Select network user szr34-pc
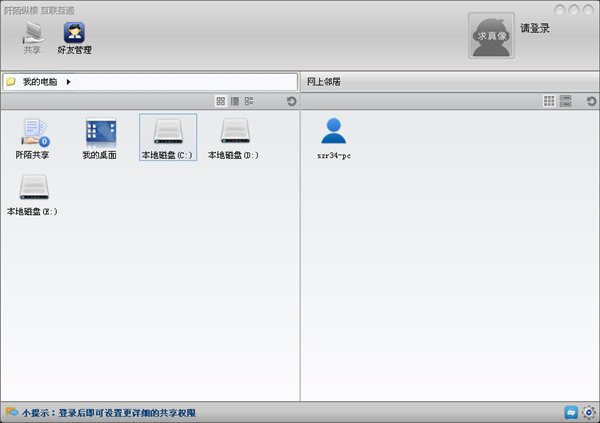Image resolution: width=600 pixels, height=423 pixels. 334,138
